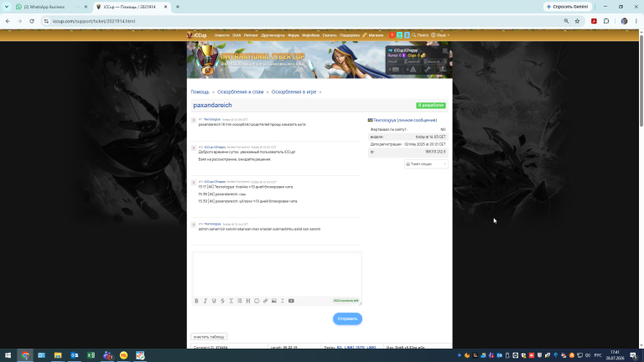Screen dimensions: 644x362
Task: Open the Язык language dropdown
Action: 440,35
